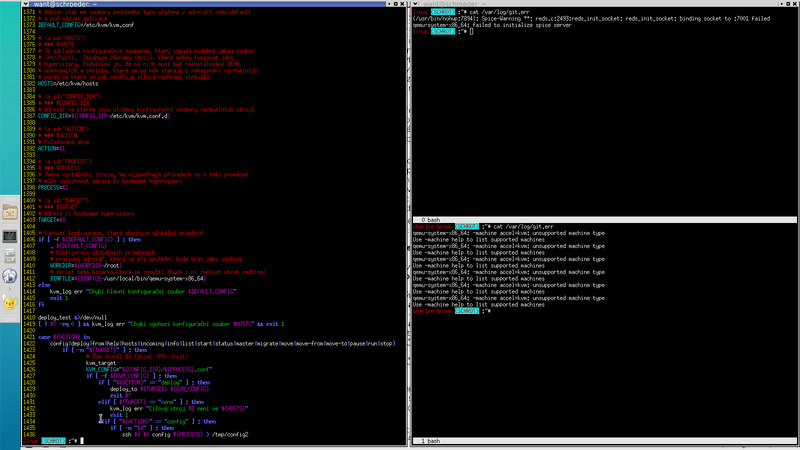800x450 pixels.
Task: Open right terminal window menu arrow
Action: point(415,4)
